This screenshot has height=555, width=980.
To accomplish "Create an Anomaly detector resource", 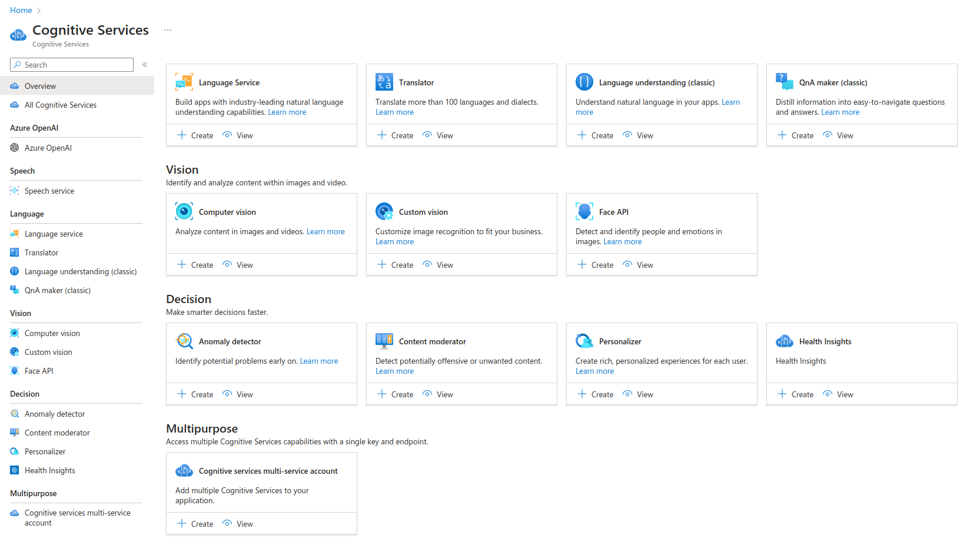I will tap(195, 394).
